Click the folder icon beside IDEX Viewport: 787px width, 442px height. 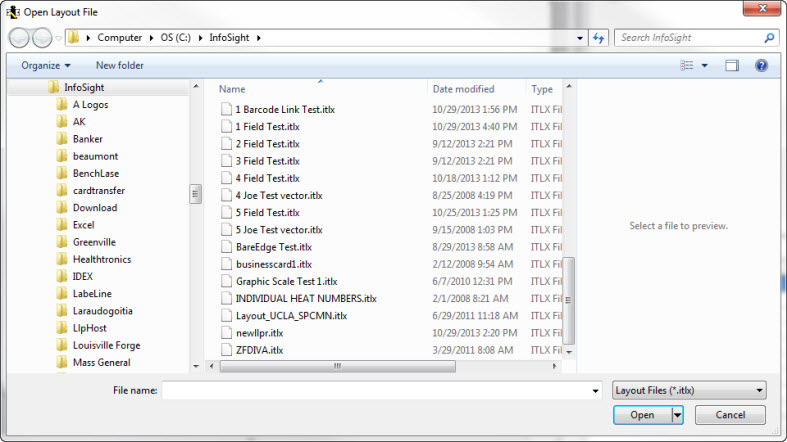pos(62,276)
